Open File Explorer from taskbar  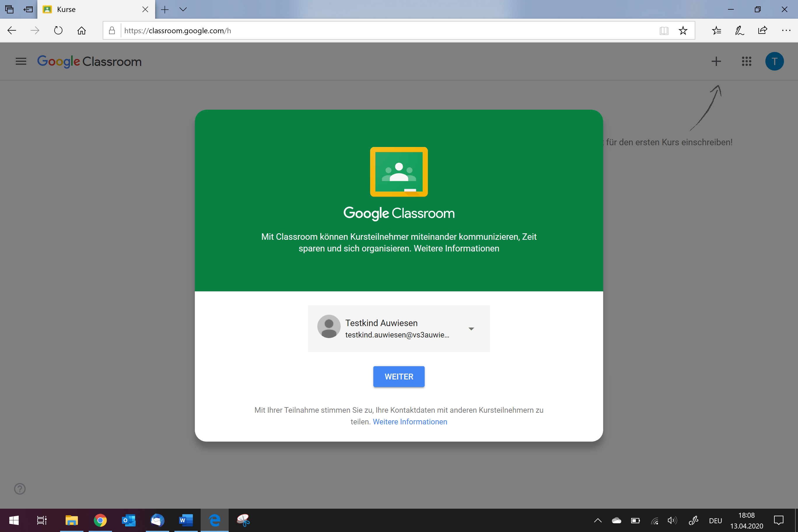pos(71,520)
